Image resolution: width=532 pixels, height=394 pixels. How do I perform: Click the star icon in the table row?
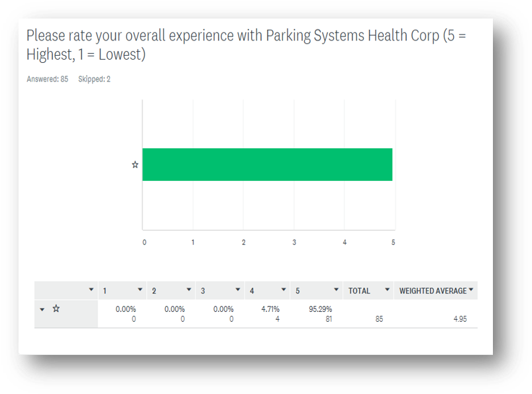[56, 309]
